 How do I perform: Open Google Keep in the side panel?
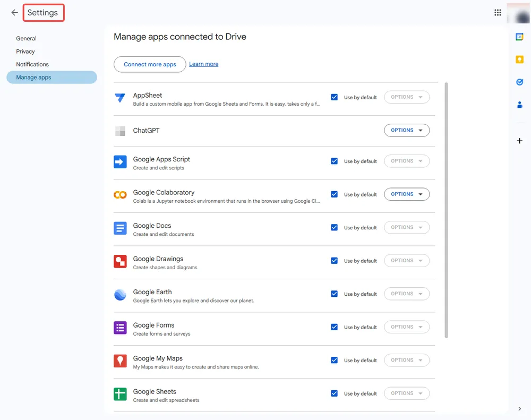(519, 59)
